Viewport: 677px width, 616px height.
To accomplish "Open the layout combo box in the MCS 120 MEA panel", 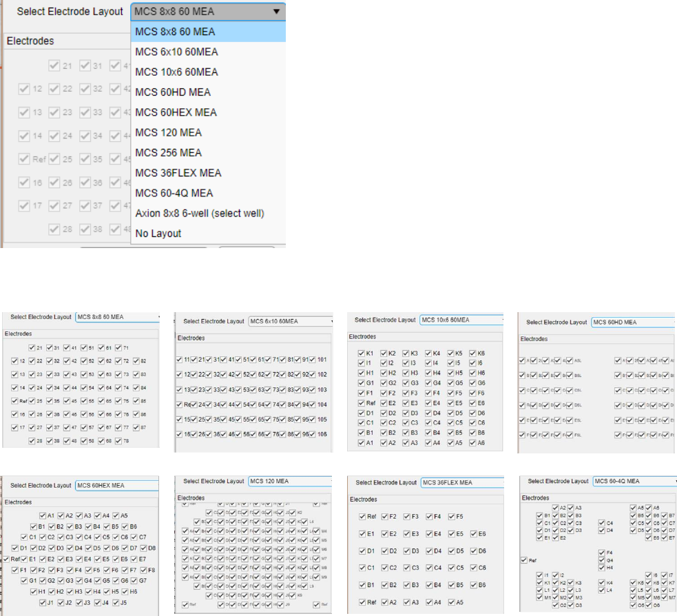I will [x=290, y=481].
